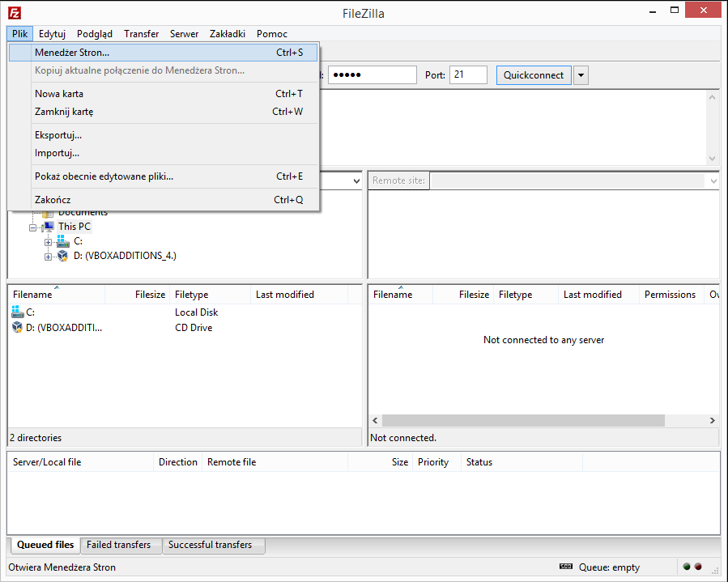This screenshot has height=582, width=728.
Task: Sort remote files by Filetype column
Action: click(526, 295)
